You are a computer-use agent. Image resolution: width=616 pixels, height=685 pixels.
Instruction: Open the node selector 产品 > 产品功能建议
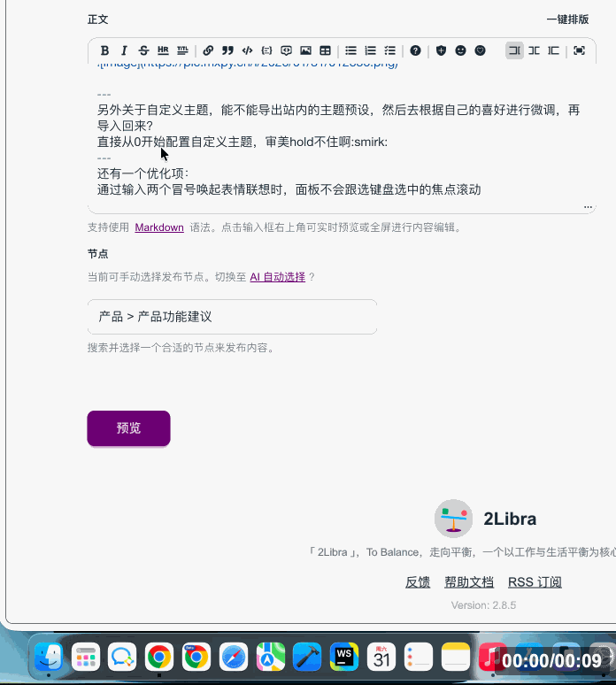232,317
